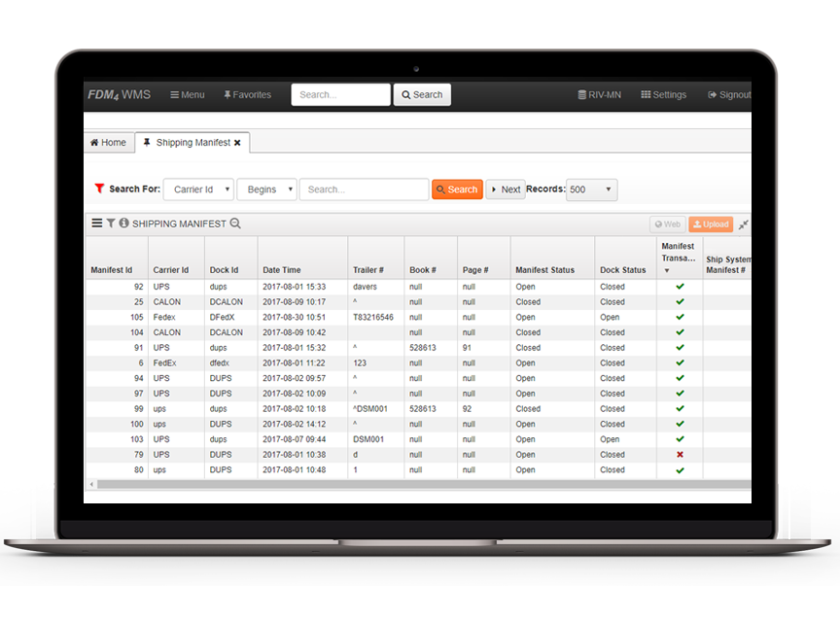Switch to the Home tab

pyautogui.click(x=108, y=143)
